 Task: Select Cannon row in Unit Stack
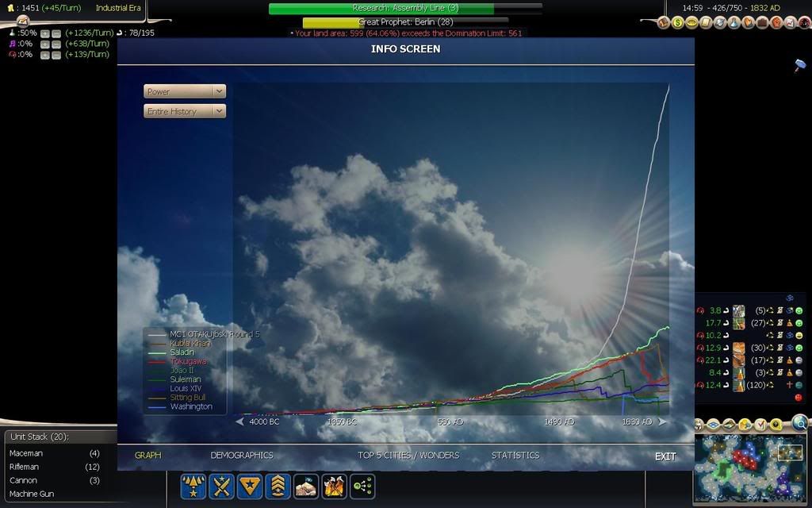tap(55, 480)
